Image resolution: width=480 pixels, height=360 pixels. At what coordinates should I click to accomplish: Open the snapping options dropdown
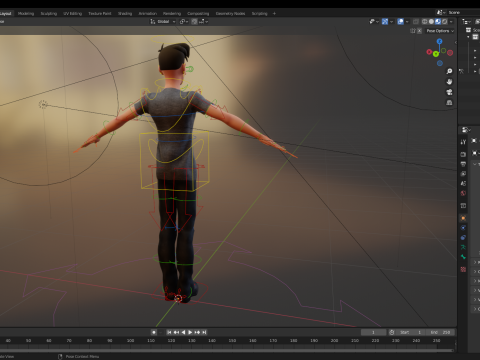(204, 22)
